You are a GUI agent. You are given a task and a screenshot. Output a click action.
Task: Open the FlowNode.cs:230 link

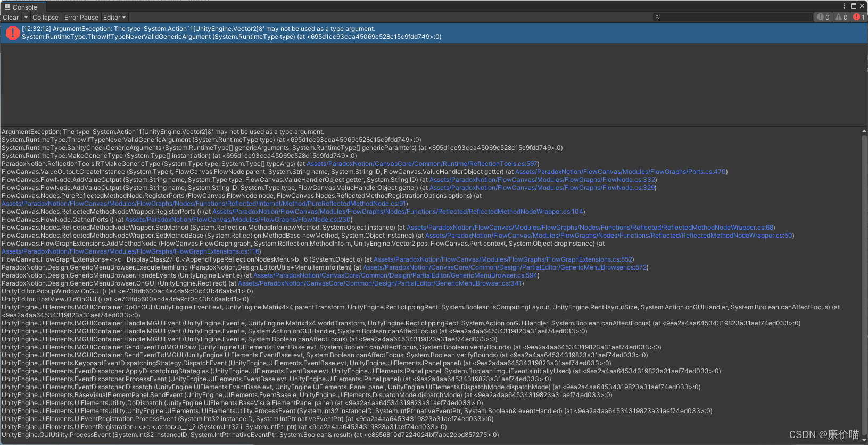click(x=238, y=220)
